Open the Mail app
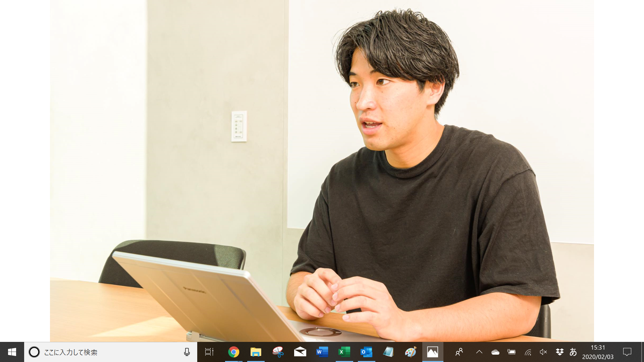 coord(300,352)
